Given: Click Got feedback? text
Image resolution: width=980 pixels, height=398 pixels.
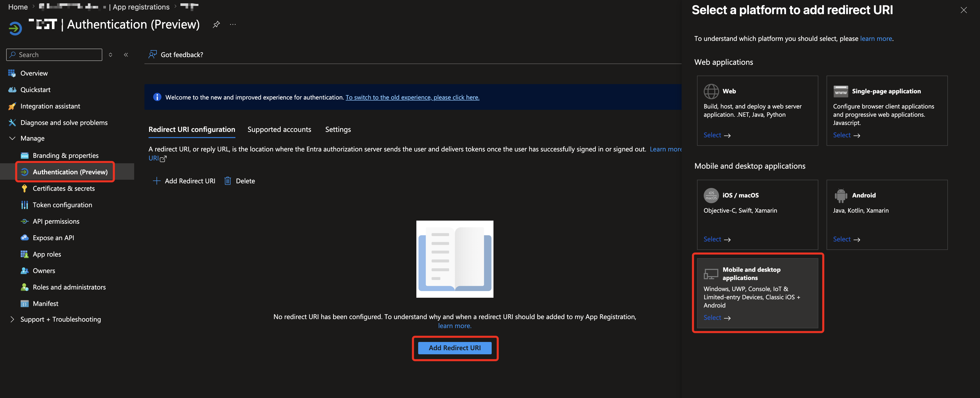Looking at the screenshot, I should [x=182, y=55].
